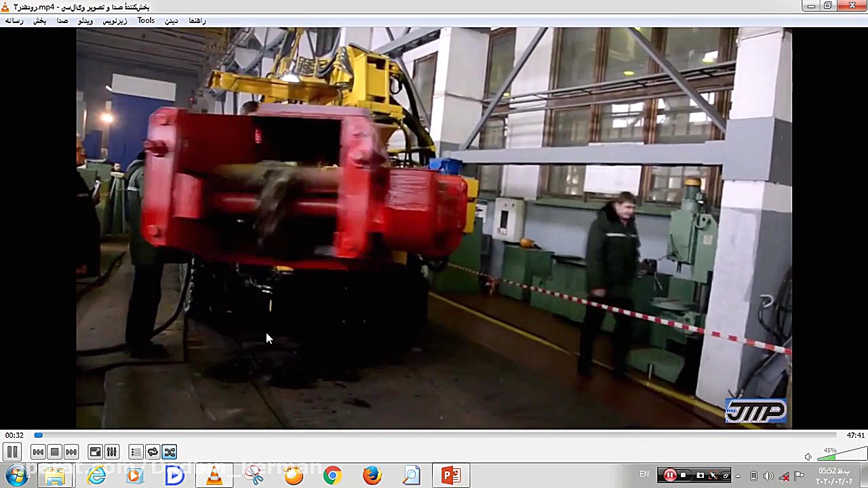Open the راهنما (Help) menu
The width and height of the screenshot is (868, 488).
(197, 21)
